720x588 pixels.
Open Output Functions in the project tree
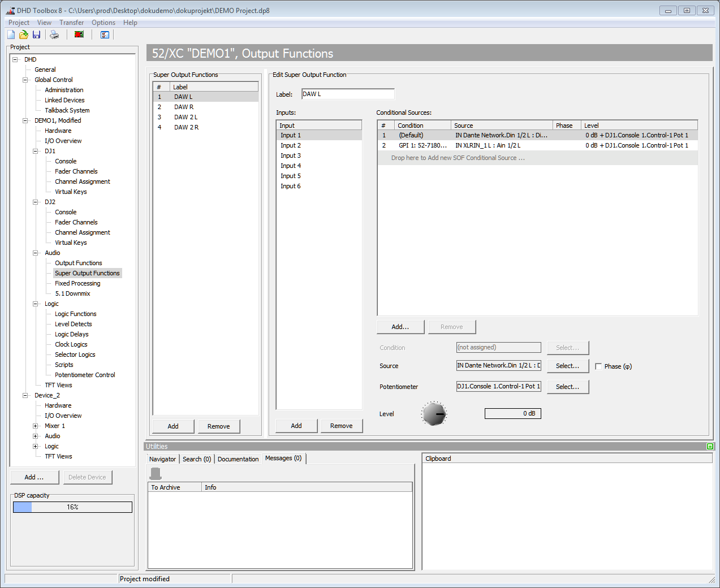[x=79, y=263]
